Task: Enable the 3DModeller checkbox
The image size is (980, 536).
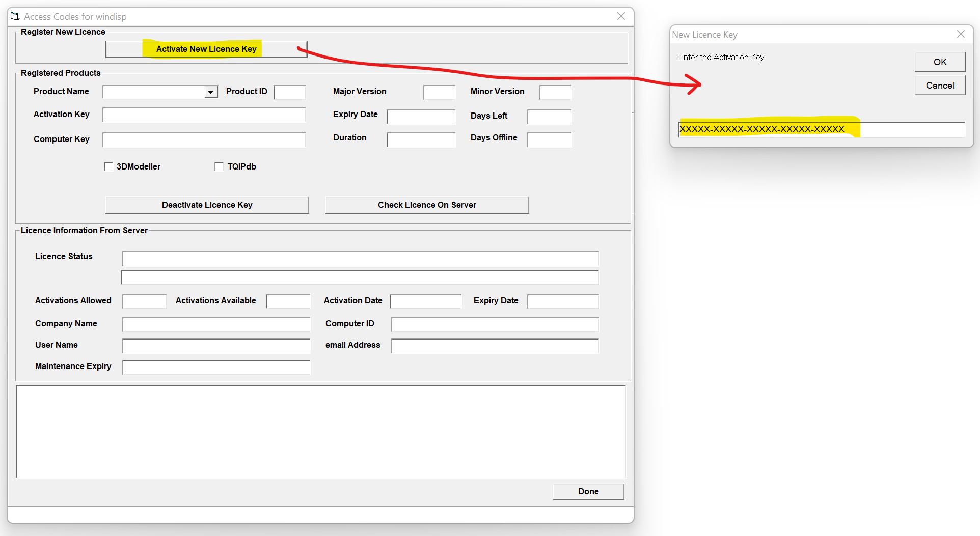Action: tap(108, 166)
